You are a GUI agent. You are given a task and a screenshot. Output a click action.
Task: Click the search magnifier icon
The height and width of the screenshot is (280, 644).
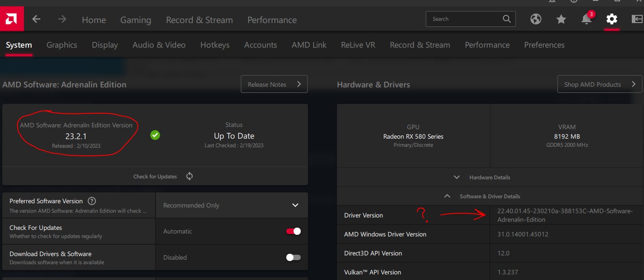click(x=507, y=19)
